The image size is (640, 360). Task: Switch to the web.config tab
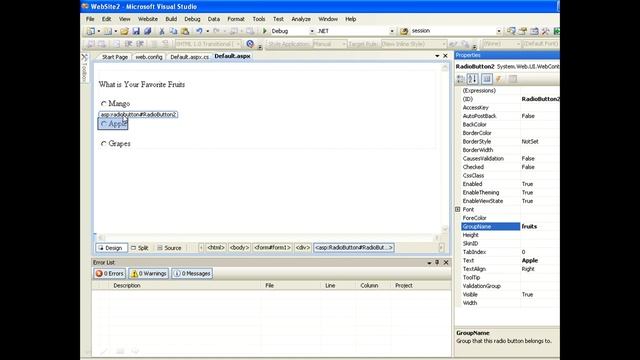point(149,57)
